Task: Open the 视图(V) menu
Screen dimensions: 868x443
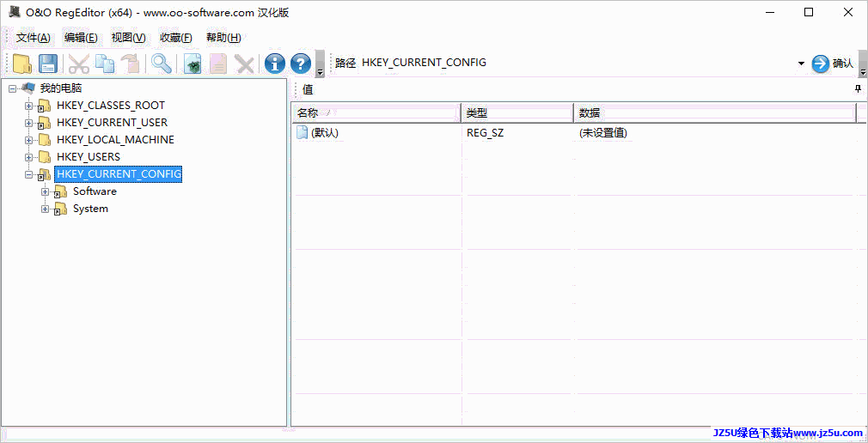Action: pos(128,38)
